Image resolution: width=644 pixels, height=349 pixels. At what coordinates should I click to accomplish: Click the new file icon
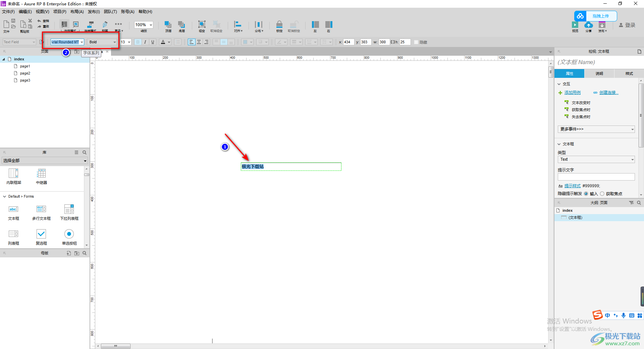[x=6, y=24]
